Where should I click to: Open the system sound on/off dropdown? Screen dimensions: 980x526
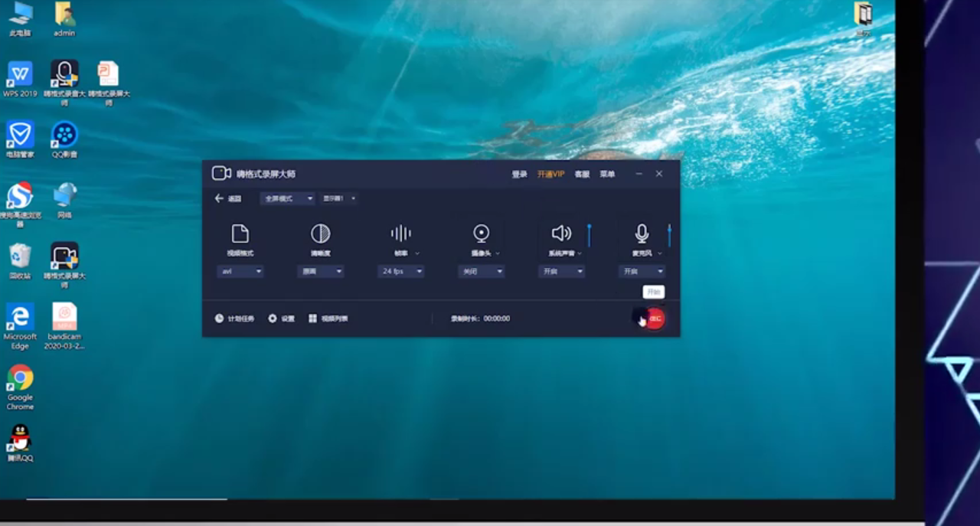point(561,271)
